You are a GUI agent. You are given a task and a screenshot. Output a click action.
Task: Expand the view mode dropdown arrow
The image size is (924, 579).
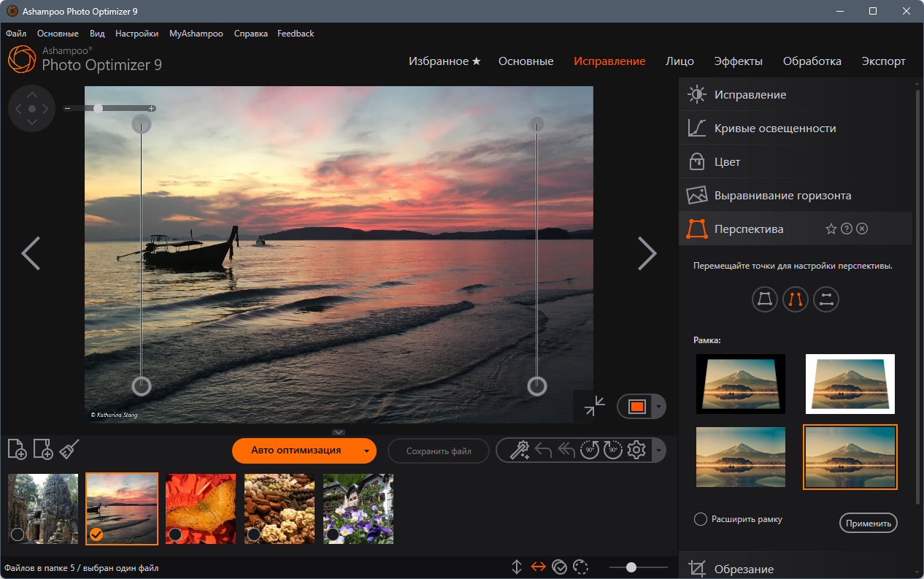pos(659,407)
